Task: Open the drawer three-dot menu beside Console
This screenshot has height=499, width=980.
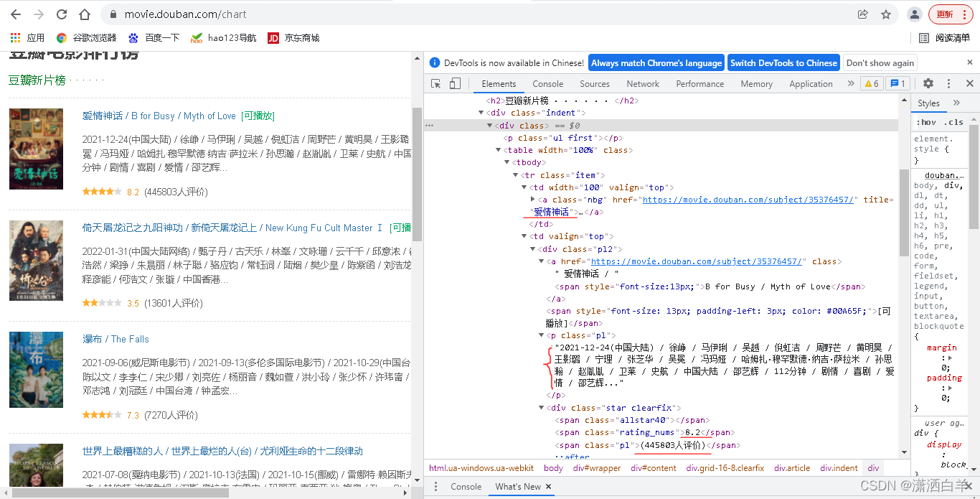Action: pyautogui.click(x=436, y=487)
